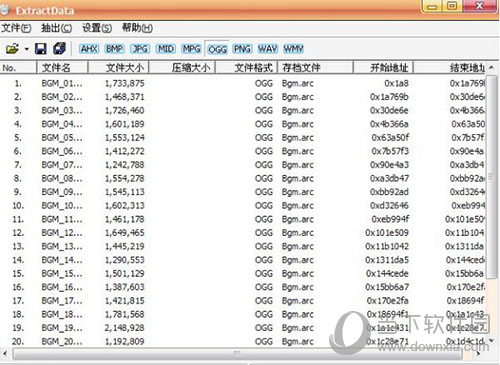Sort by the 文件大小 column header
Screen dimensions: 500x365
click(x=118, y=68)
